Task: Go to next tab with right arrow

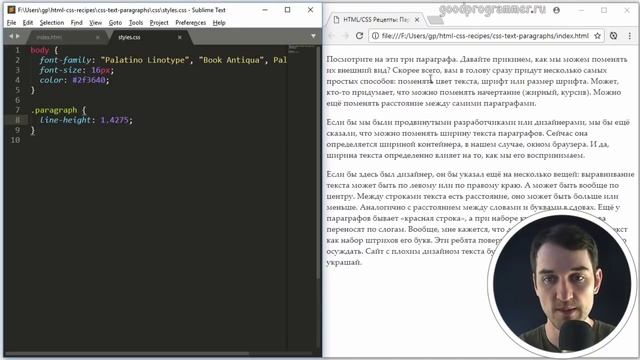Action: 18,36
